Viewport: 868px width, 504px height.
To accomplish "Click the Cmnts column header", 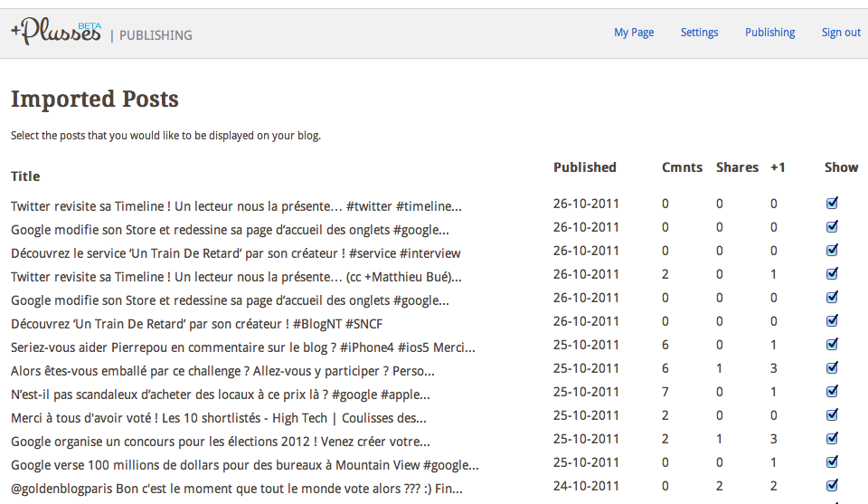I will click(x=682, y=167).
